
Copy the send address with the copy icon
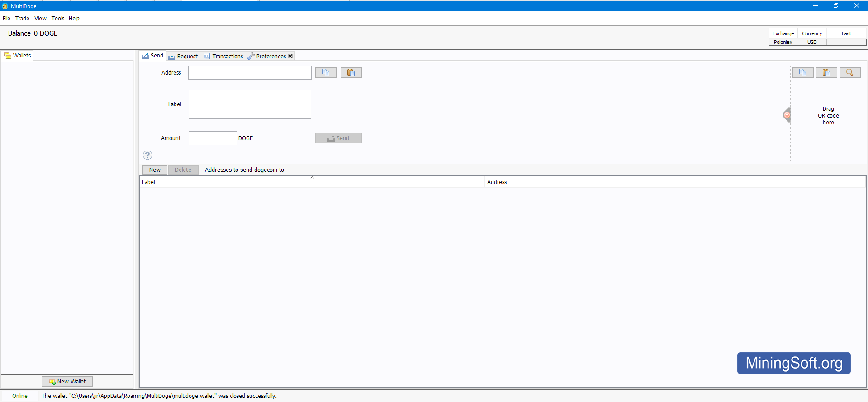coord(326,72)
